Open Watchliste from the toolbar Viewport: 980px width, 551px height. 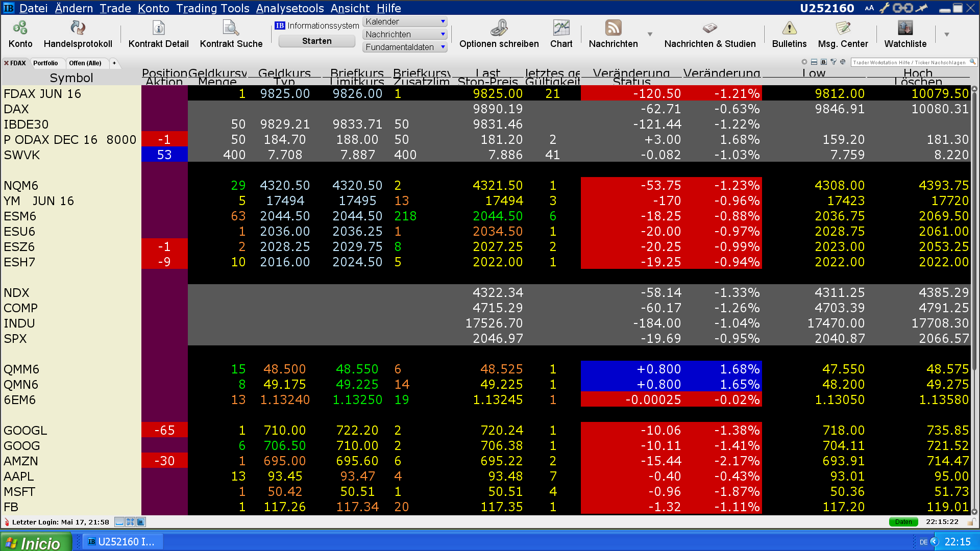(905, 28)
